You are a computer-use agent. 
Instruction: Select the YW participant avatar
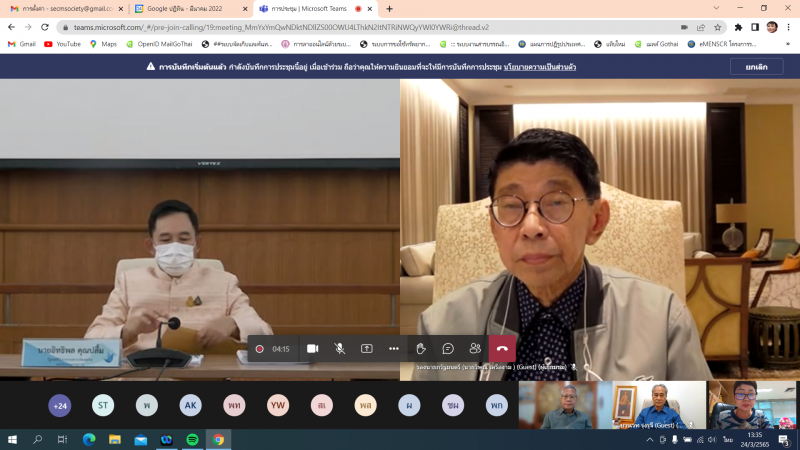click(278, 406)
